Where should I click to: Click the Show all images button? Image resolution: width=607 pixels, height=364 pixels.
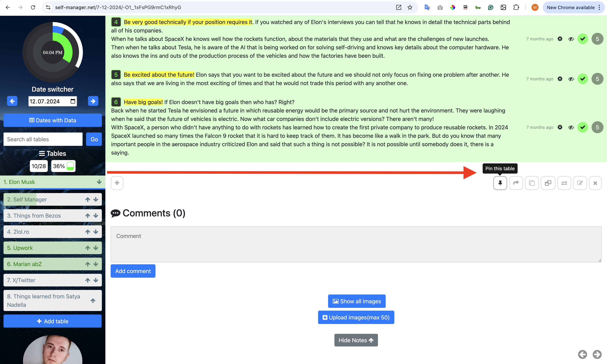point(356,301)
